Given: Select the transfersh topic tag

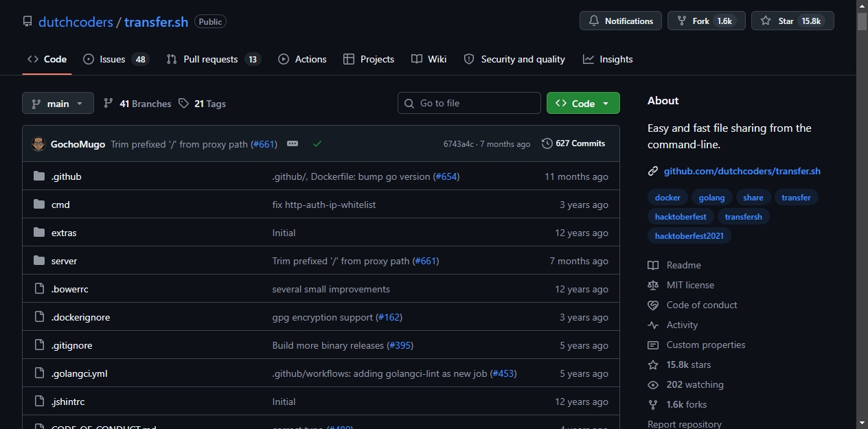Looking at the screenshot, I should 744,217.
